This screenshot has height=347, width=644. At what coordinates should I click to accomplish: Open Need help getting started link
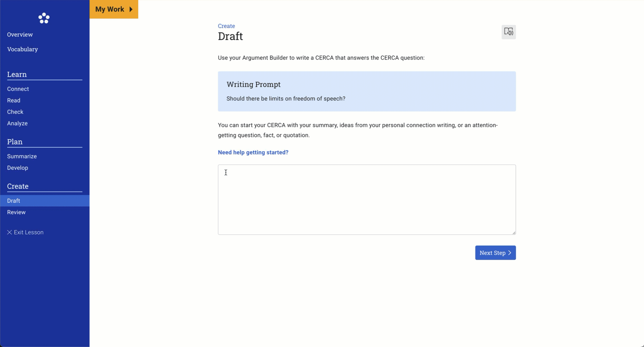(x=253, y=152)
